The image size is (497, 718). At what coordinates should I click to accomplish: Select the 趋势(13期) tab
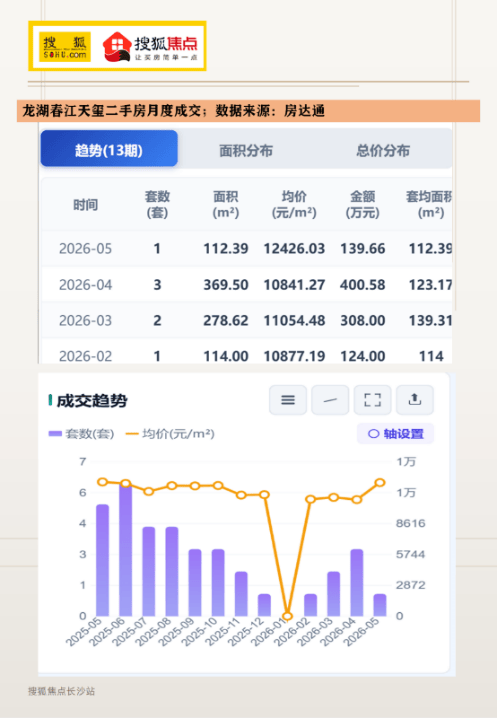coord(109,149)
